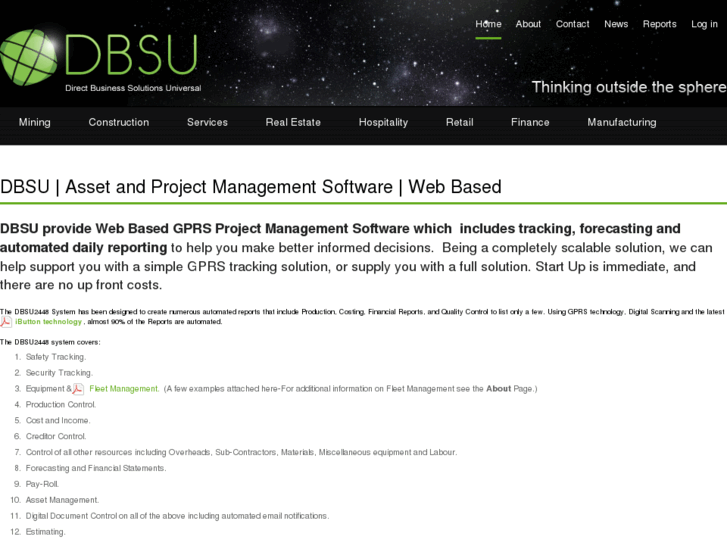Image resolution: width=727 pixels, height=545 pixels.
Task: Click the 'Thinking outside the sphere' tagline
Action: [629, 87]
